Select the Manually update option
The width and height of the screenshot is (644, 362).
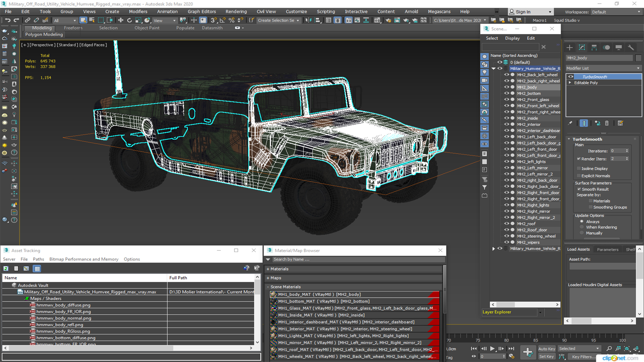582,233
